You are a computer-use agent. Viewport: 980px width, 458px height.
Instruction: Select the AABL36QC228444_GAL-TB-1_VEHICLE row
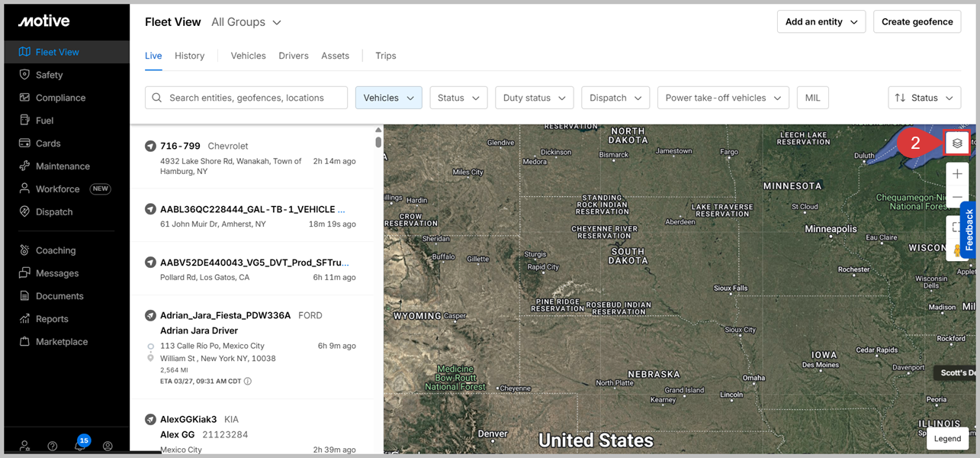(252, 216)
